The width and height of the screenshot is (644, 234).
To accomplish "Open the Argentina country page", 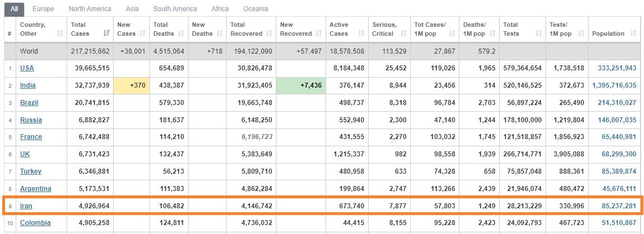I will pyautogui.click(x=36, y=189).
